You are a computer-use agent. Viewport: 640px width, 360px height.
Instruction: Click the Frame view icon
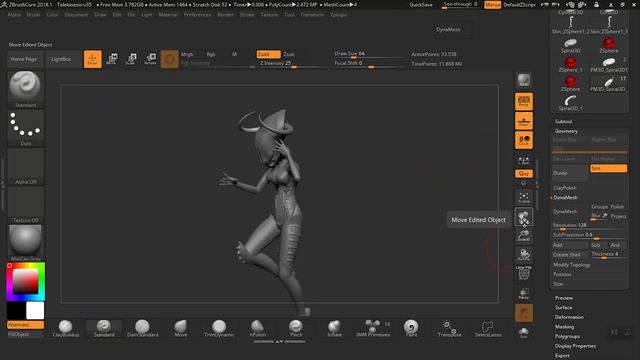(524, 198)
